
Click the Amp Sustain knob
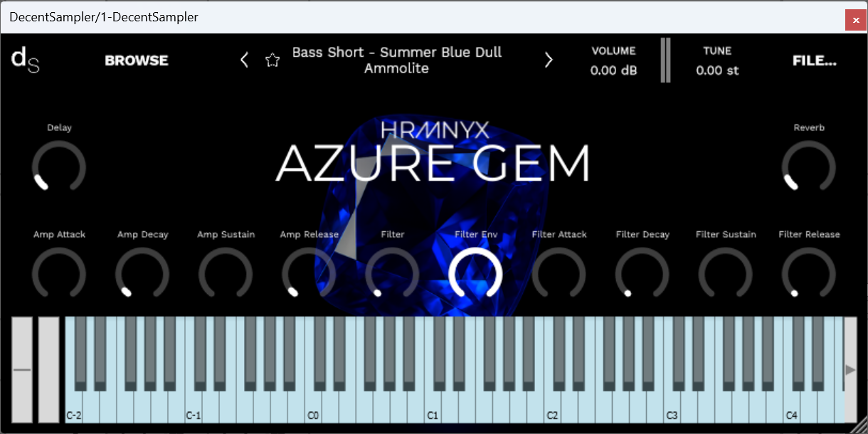point(226,275)
